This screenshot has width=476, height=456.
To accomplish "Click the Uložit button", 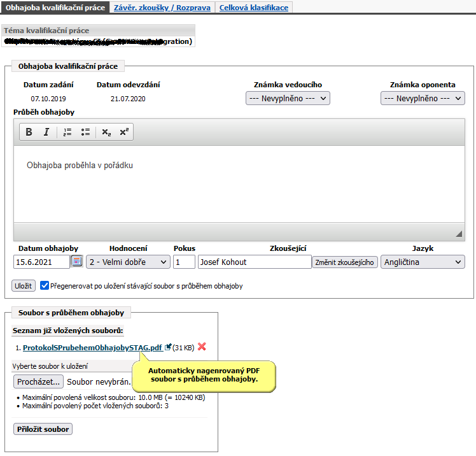I will 24,286.
